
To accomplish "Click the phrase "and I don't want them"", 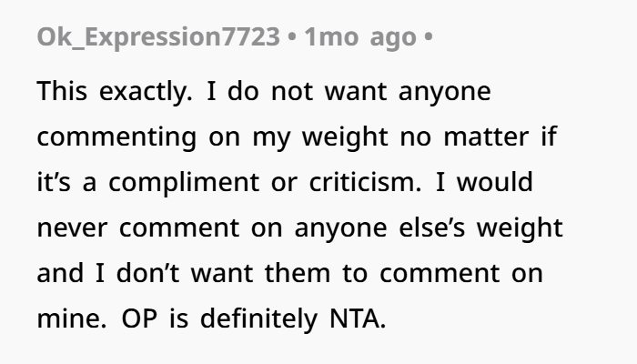I will pyautogui.click(x=183, y=273).
